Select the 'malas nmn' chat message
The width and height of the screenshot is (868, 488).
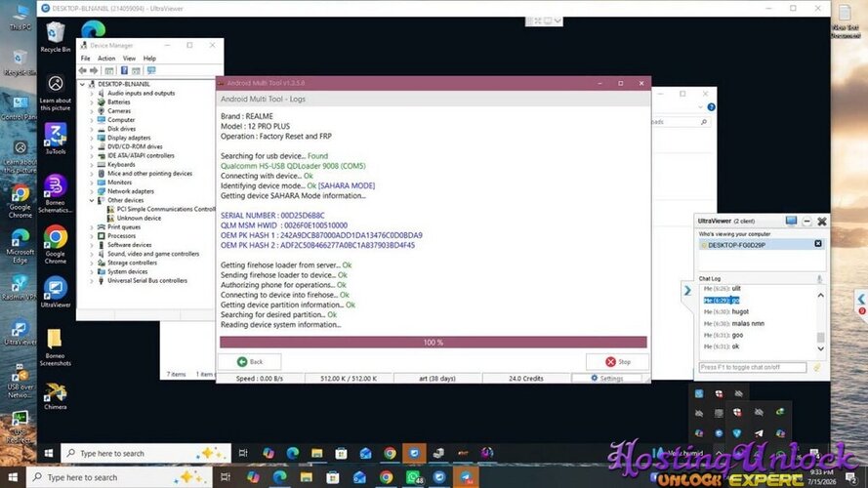pyautogui.click(x=733, y=324)
